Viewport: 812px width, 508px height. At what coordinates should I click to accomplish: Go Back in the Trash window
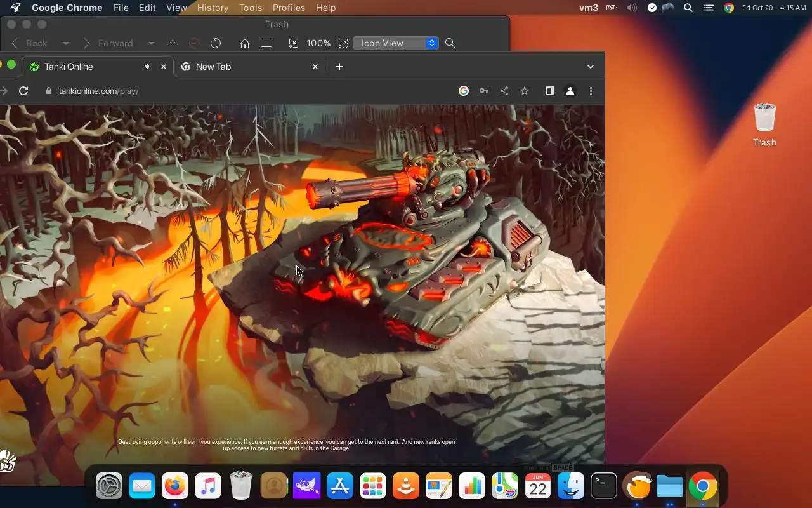coord(29,43)
